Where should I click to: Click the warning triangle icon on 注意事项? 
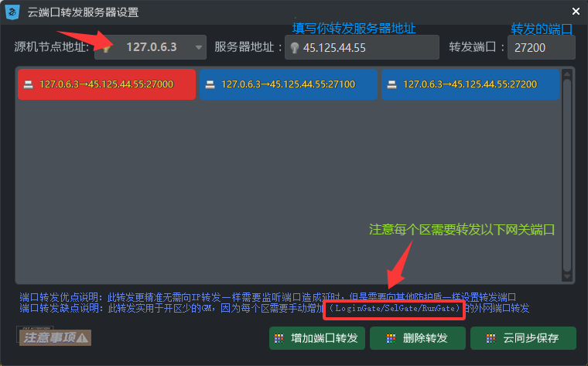(82, 338)
